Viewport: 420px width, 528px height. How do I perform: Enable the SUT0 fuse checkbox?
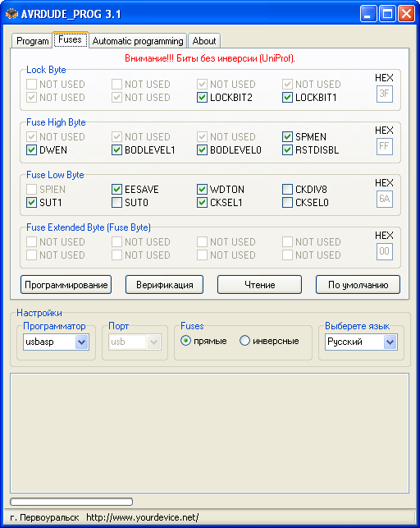pyautogui.click(x=116, y=202)
